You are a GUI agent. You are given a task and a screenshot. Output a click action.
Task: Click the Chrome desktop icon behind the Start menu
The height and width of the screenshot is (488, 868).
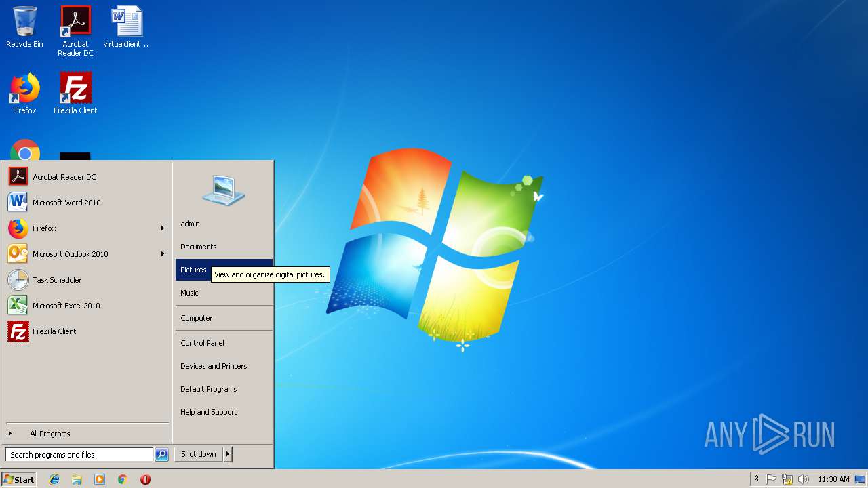(25, 150)
